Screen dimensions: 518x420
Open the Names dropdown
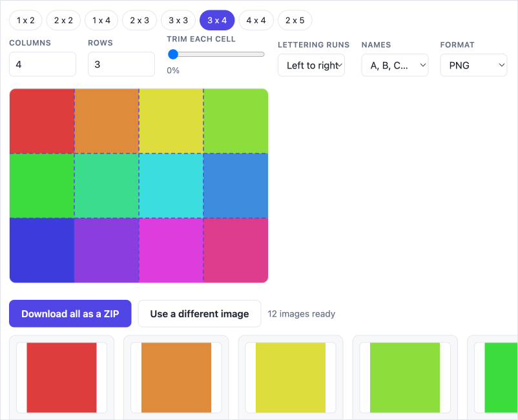395,65
